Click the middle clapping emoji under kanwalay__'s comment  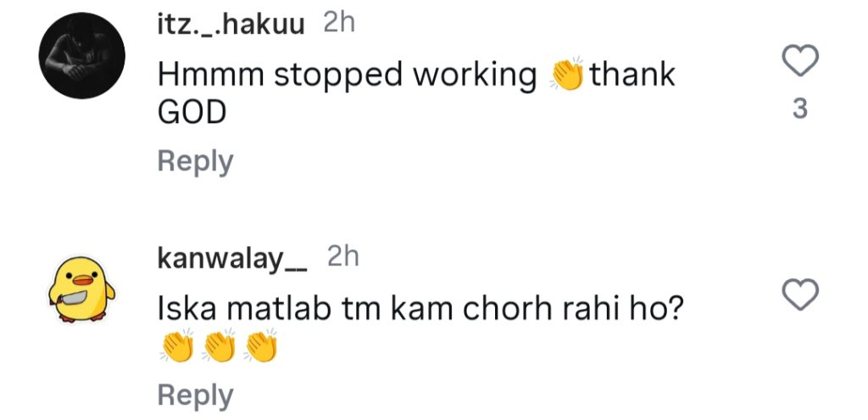pos(220,345)
